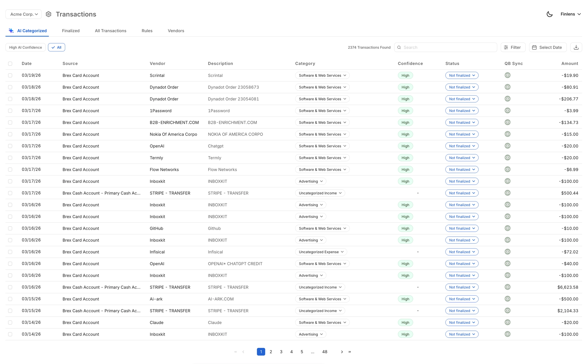Open the Vendors tab
This screenshot has height=364, width=588.
tap(176, 31)
